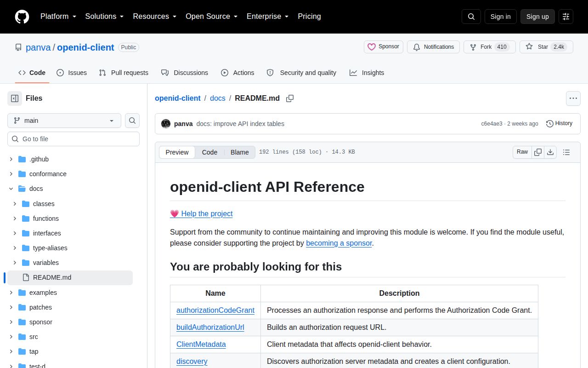Viewport: 588px width, 368px height.
Task: Focus the Go to file input
Action: pyautogui.click(x=73, y=139)
